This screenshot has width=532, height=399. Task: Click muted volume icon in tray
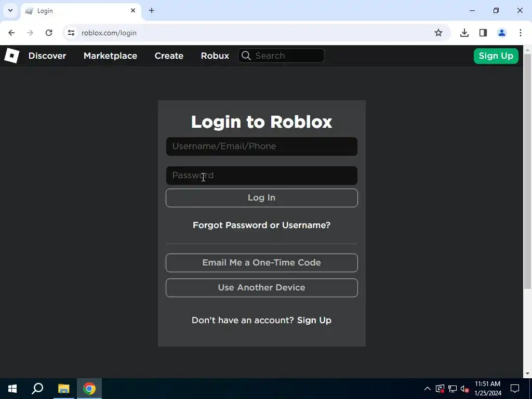pyautogui.click(x=465, y=389)
